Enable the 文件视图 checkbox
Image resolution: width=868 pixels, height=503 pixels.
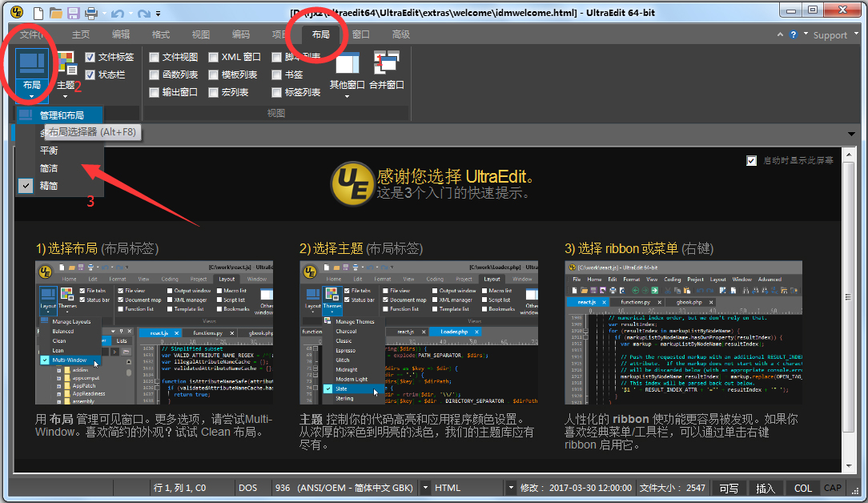(154, 57)
